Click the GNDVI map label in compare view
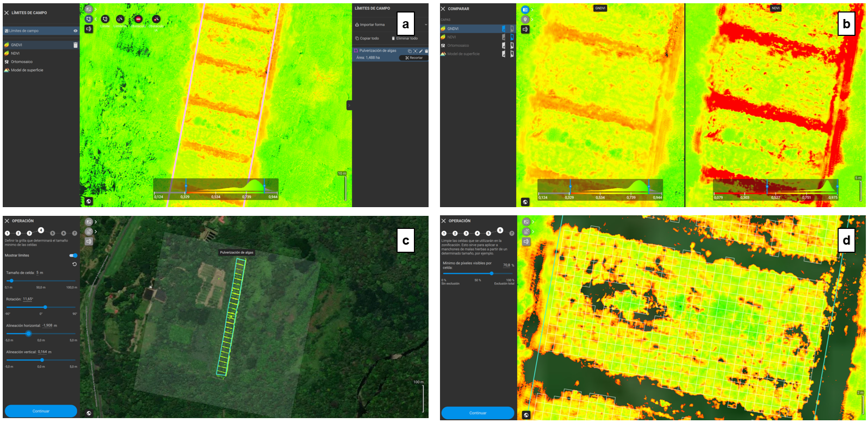The image size is (868, 423). click(600, 8)
